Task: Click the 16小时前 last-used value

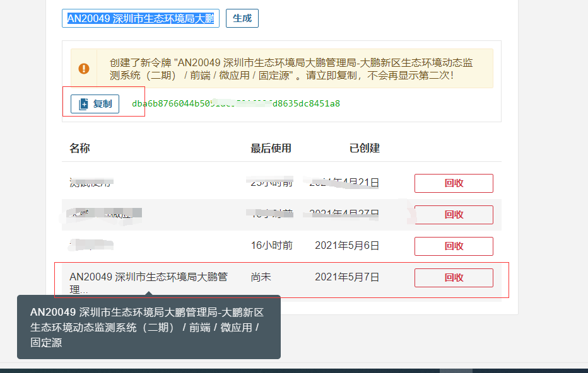Action: (x=271, y=246)
